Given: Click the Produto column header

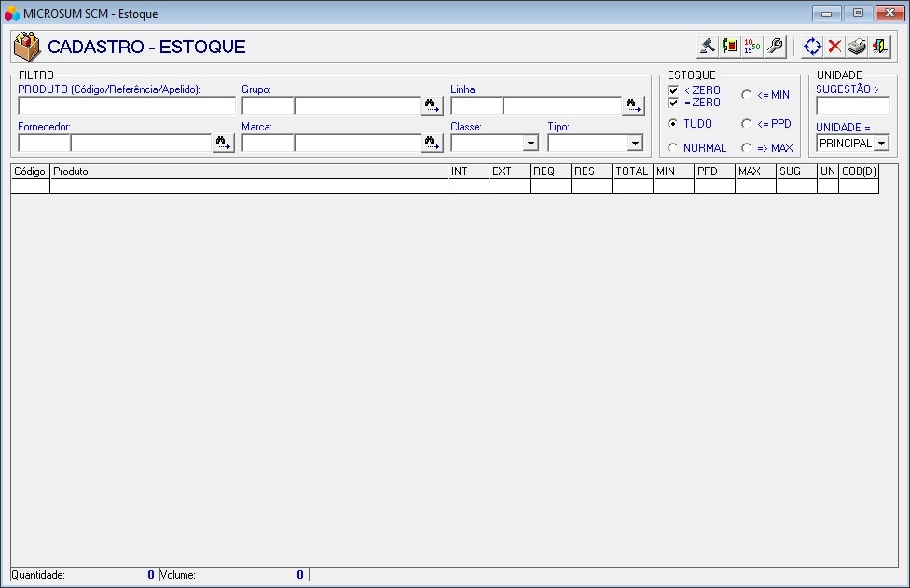Looking at the screenshot, I should (x=248, y=171).
